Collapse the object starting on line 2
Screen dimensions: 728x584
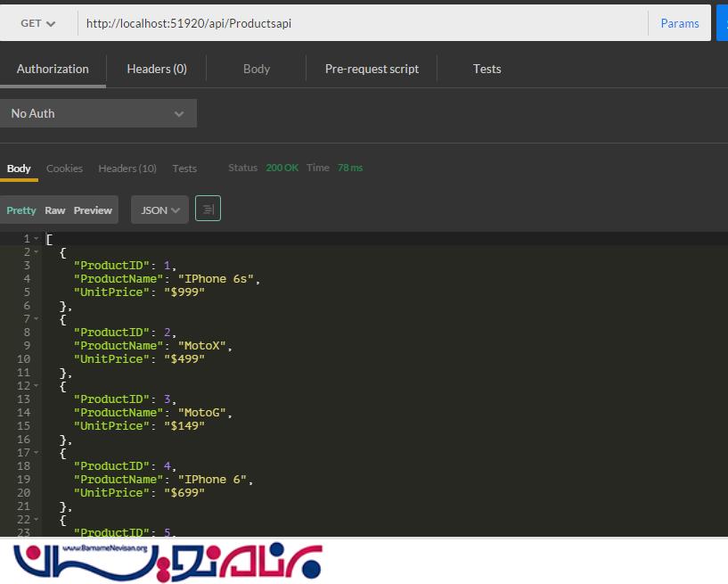(x=37, y=252)
